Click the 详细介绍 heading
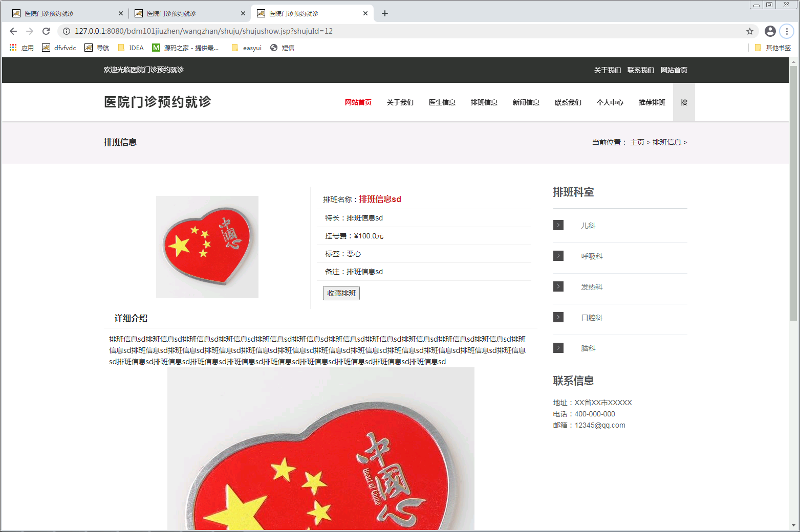 point(131,318)
